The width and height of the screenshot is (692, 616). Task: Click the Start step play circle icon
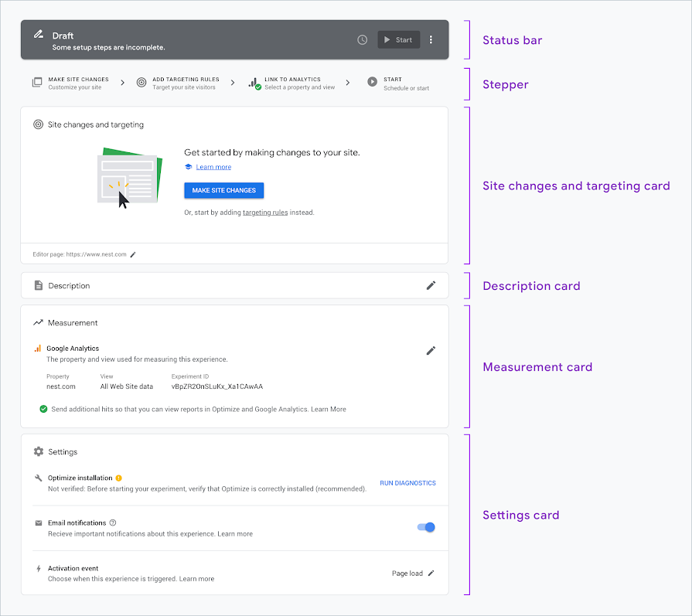click(x=372, y=82)
